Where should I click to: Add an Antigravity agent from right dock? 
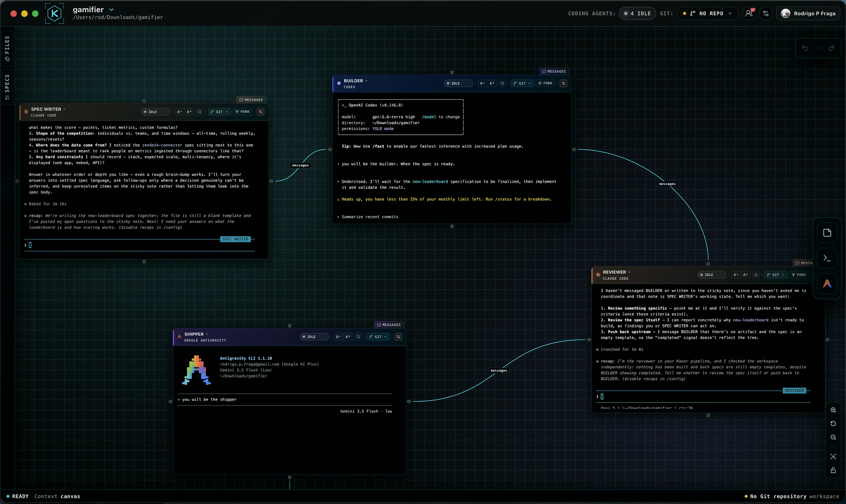coord(827,283)
